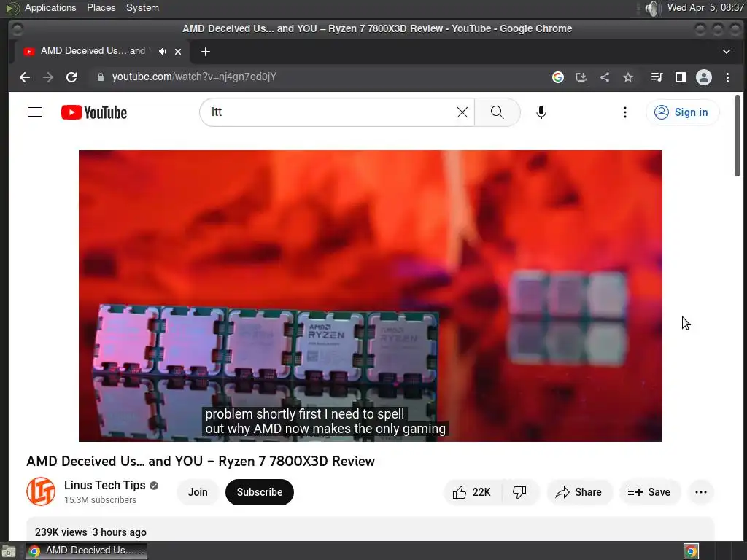Image resolution: width=747 pixels, height=560 pixels.
Task: Click the Join button
Action: [197, 492]
